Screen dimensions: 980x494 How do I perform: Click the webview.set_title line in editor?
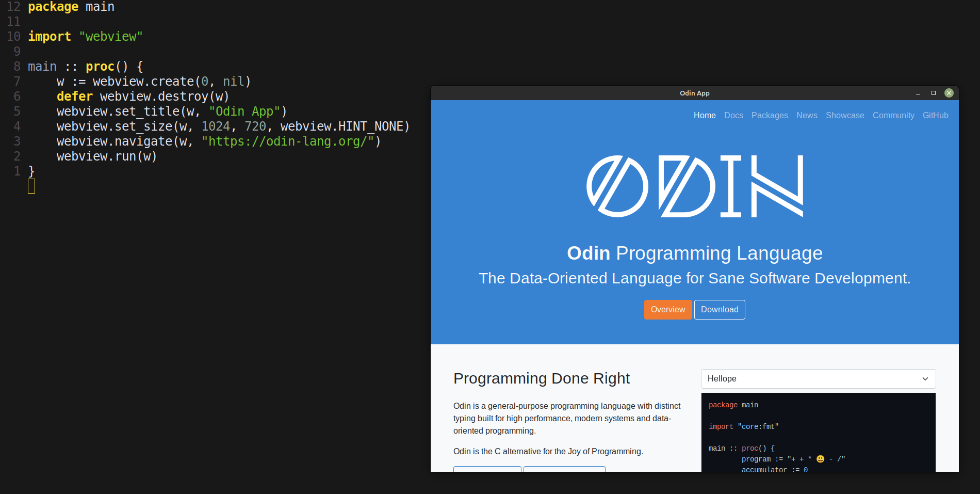(172, 111)
